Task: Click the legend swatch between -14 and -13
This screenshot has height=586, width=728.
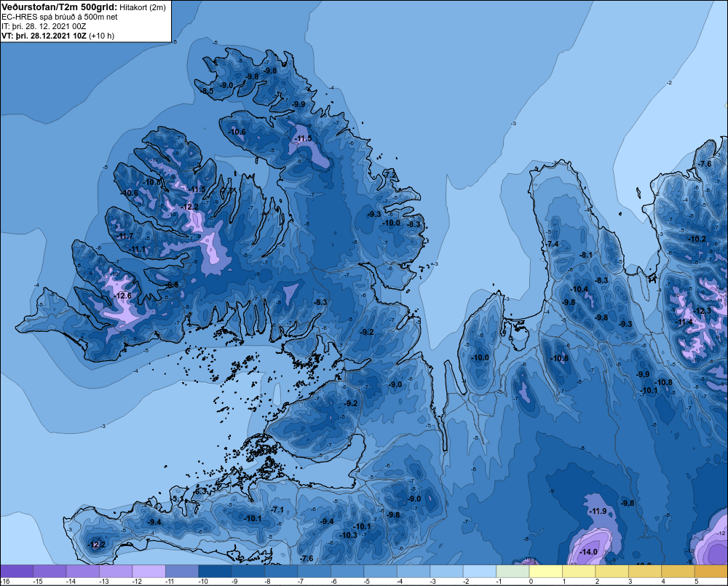Action: click(83, 571)
